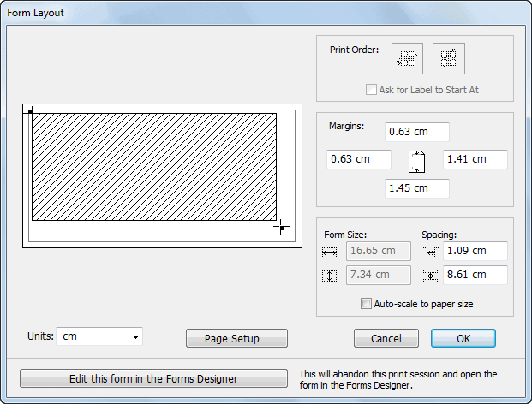Image resolution: width=532 pixels, height=404 pixels.
Task: Edit the left margin field 0.63 cm
Action: 359,159
